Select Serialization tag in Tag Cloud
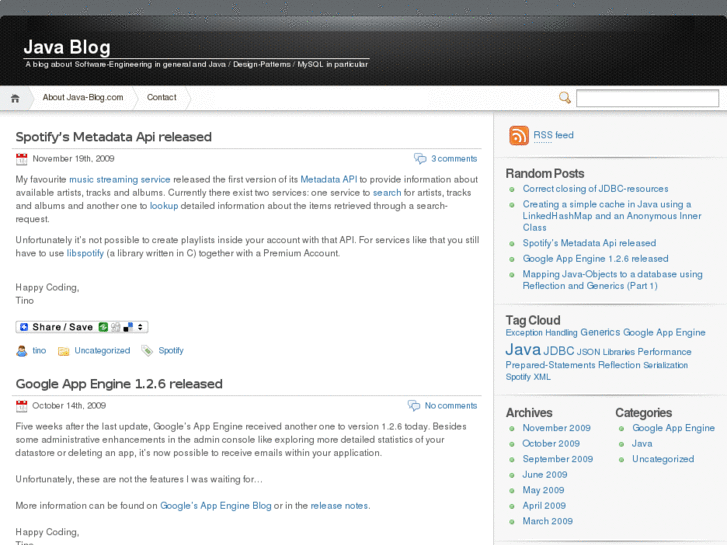Screen dimensions: 727x545 click(665, 365)
